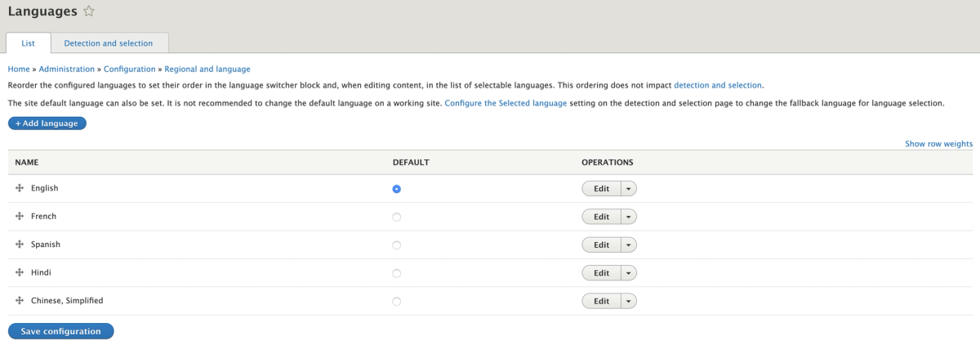
Task: Click the 'Spanish' language name
Action: (46, 245)
